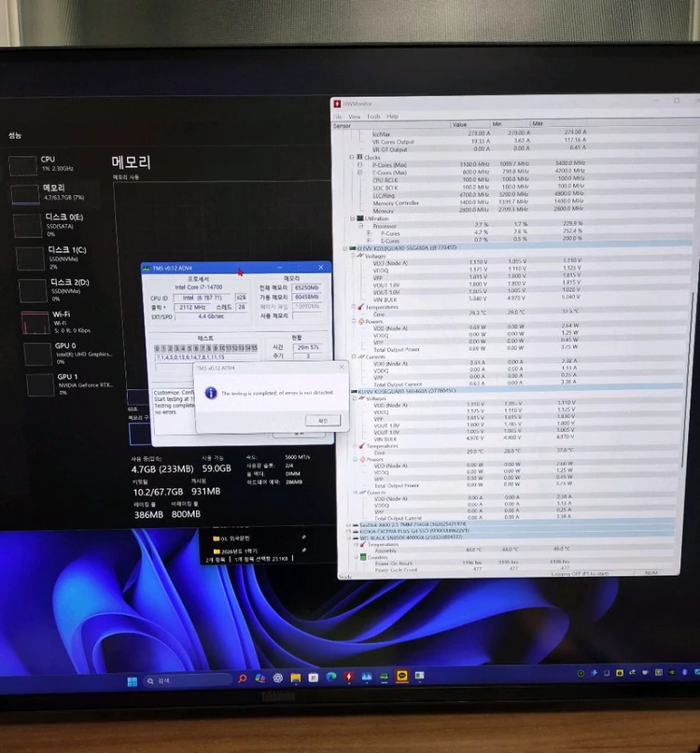Select the SanDisk drive node in HWMonitor

point(413,524)
